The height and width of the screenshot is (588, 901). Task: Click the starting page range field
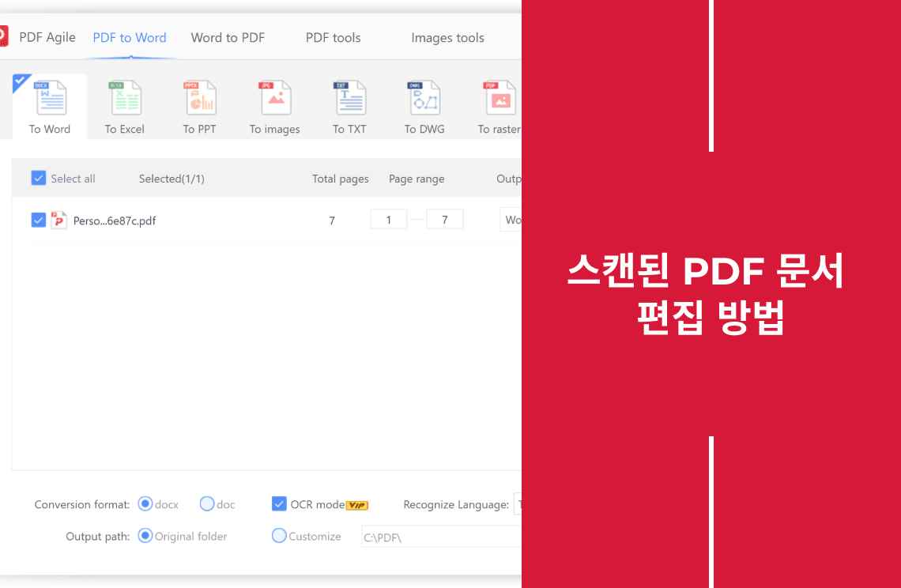pyautogui.click(x=389, y=219)
